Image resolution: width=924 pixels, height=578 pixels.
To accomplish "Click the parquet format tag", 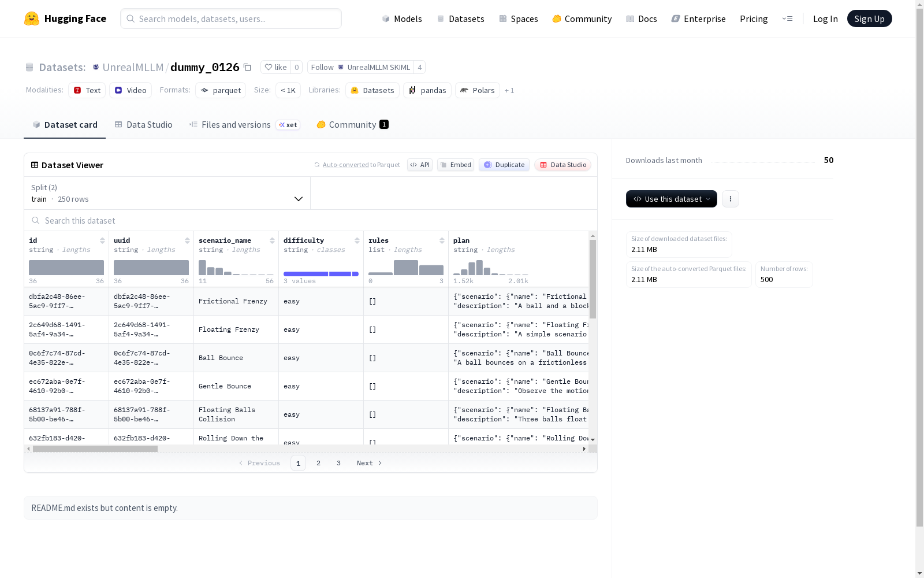I will (221, 90).
